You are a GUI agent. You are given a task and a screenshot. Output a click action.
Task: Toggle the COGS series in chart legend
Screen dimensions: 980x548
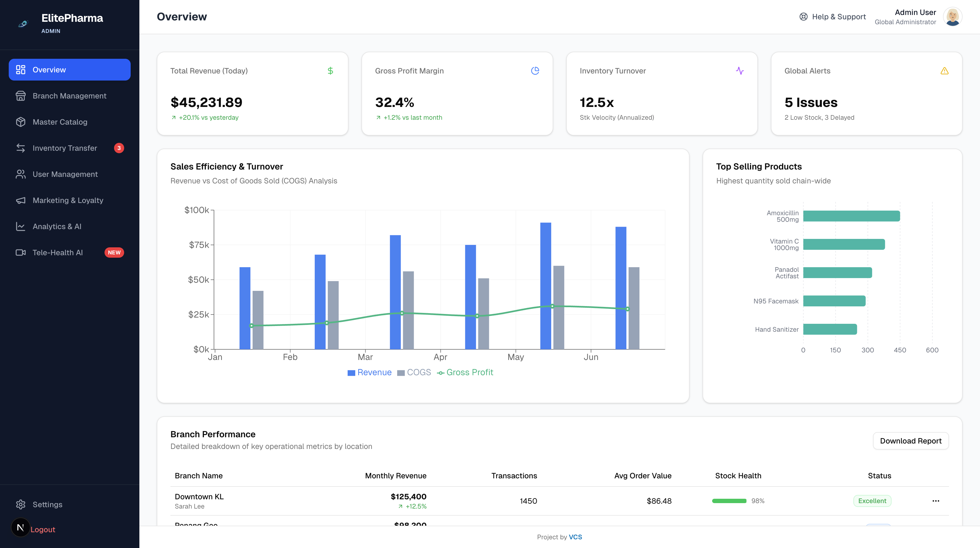click(x=415, y=372)
